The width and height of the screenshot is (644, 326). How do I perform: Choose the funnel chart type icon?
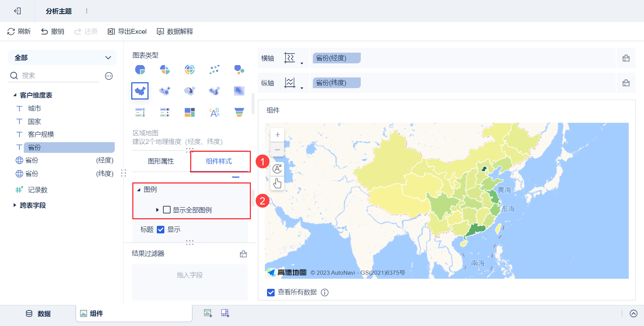pos(239,112)
